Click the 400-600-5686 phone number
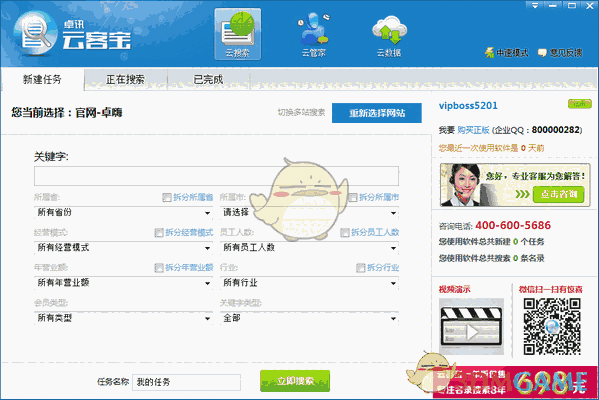599x400 pixels. point(513,225)
